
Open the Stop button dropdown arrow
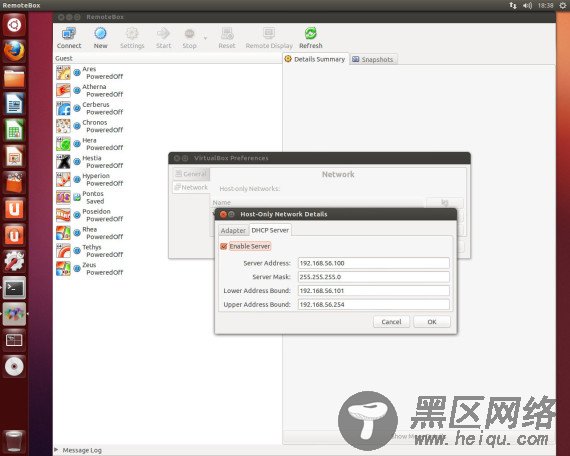(205, 38)
